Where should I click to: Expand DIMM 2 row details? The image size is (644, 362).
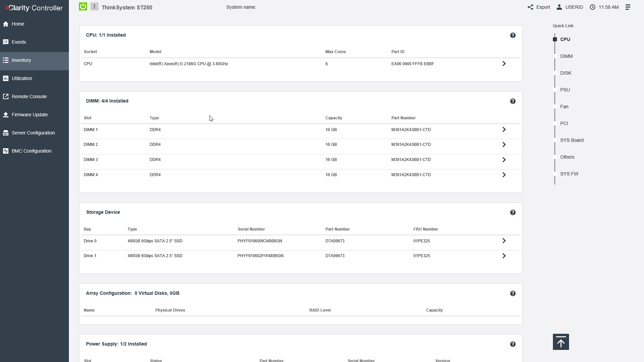[x=504, y=145]
